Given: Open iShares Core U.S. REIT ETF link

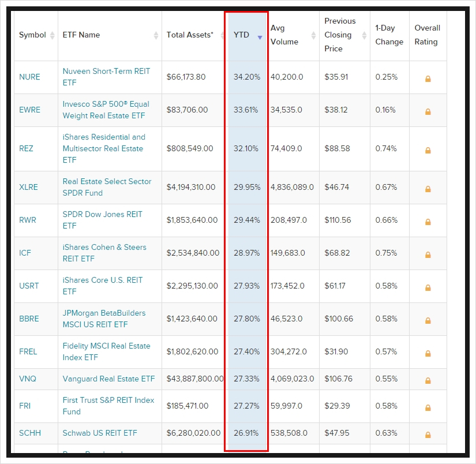Looking at the screenshot, I should click(103, 286).
